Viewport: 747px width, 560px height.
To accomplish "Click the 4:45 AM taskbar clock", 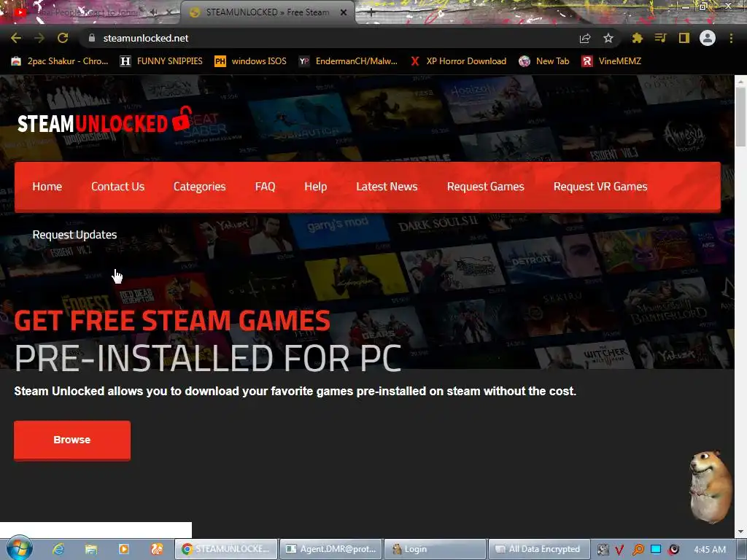I will [710, 550].
